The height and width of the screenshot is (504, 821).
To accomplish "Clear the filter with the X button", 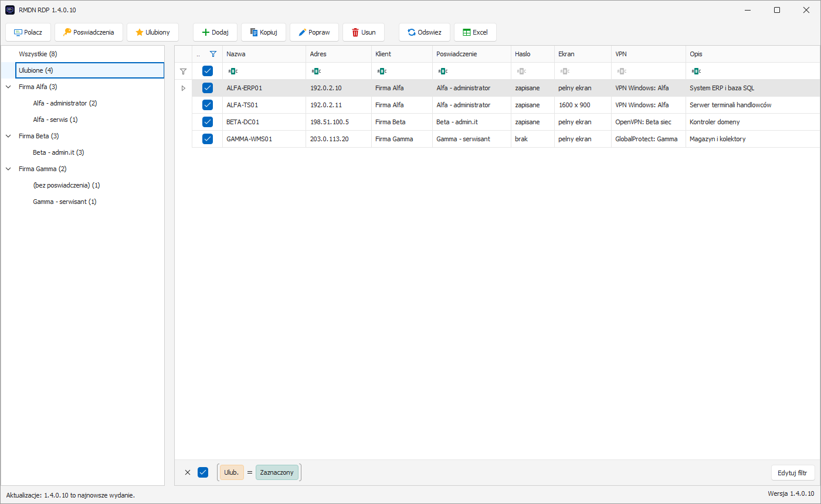I will click(x=188, y=472).
